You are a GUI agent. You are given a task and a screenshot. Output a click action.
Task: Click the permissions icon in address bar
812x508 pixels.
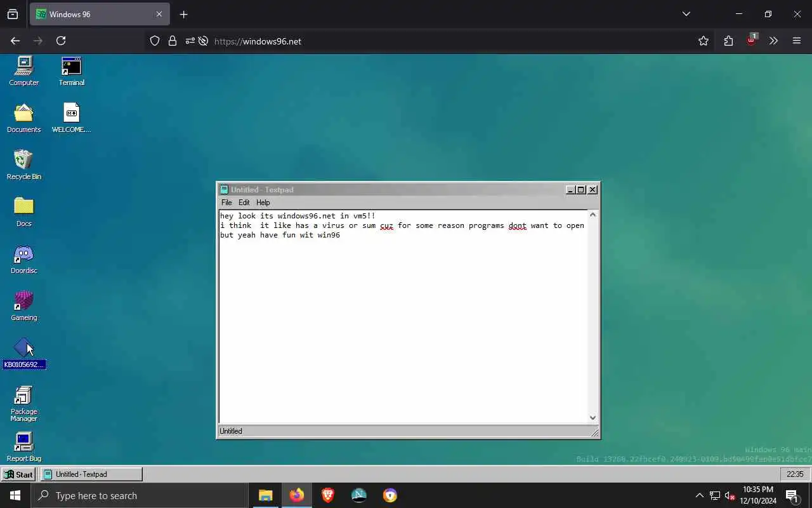coord(190,41)
